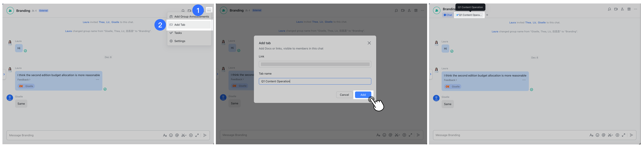Collapse the side panel with the left chevron

(4, 74)
